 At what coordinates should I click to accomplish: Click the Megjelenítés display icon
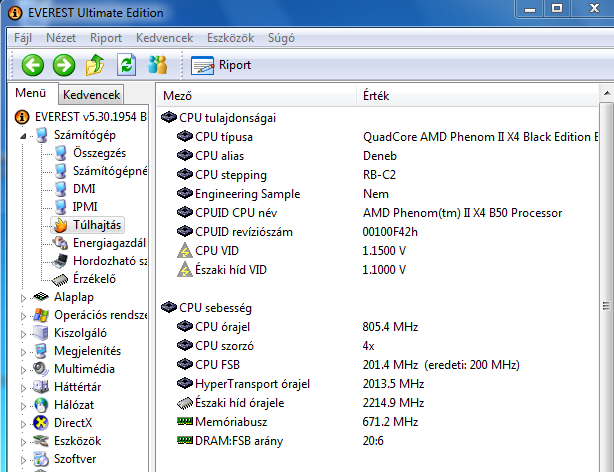[41, 351]
